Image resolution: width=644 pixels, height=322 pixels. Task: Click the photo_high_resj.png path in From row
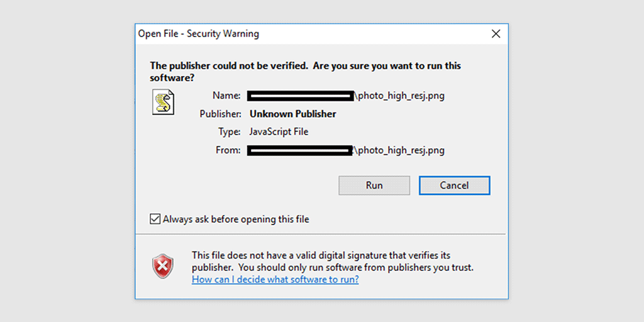pyautogui.click(x=401, y=150)
